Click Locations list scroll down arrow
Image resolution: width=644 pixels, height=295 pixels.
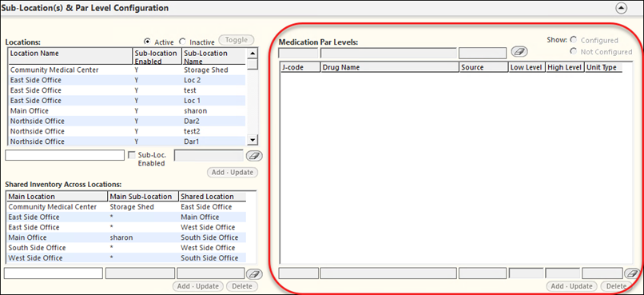tap(253, 140)
